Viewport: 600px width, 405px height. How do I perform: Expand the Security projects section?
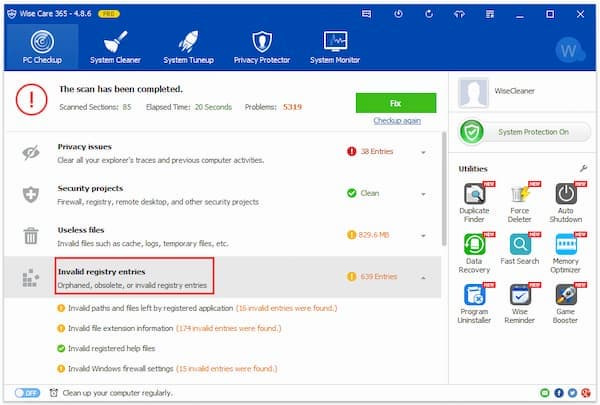pyautogui.click(x=423, y=194)
